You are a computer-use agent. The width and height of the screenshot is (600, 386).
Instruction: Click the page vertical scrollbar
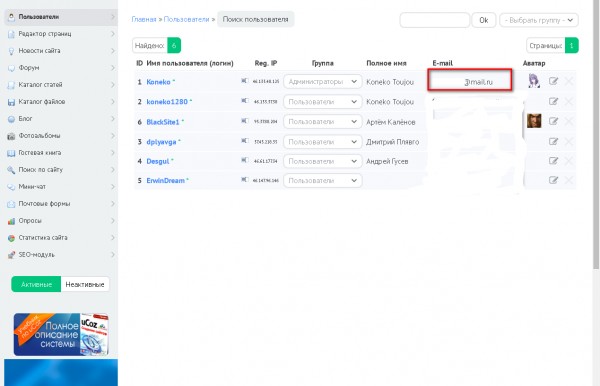click(596, 134)
